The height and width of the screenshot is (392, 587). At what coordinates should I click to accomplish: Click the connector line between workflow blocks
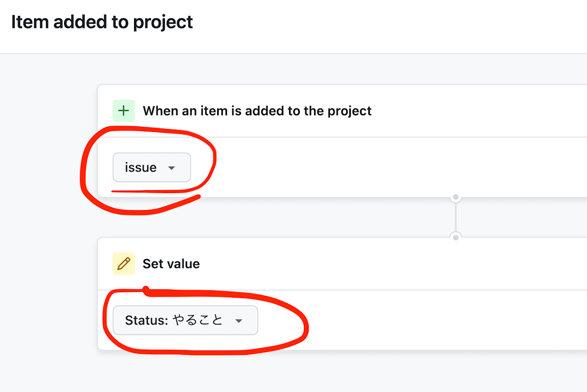coord(455,218)
